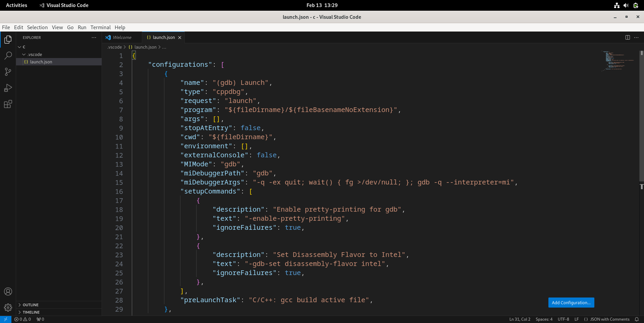Click the Add Configuration button

point(571,303)
